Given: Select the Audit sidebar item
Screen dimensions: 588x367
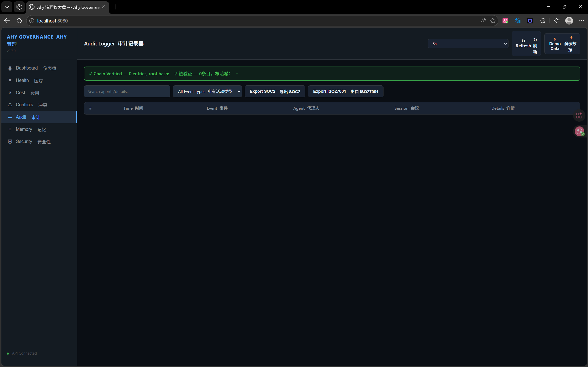Looking at the screenshot, I should [x=39, y=117].
